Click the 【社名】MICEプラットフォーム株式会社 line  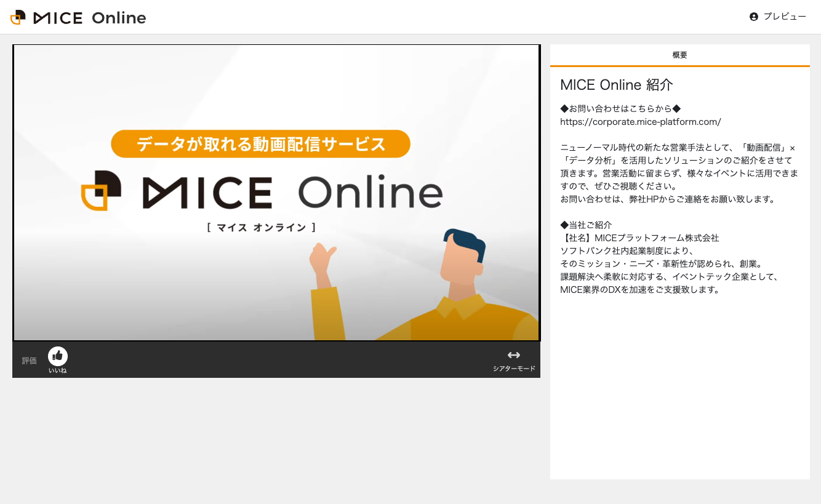[639, 238]
